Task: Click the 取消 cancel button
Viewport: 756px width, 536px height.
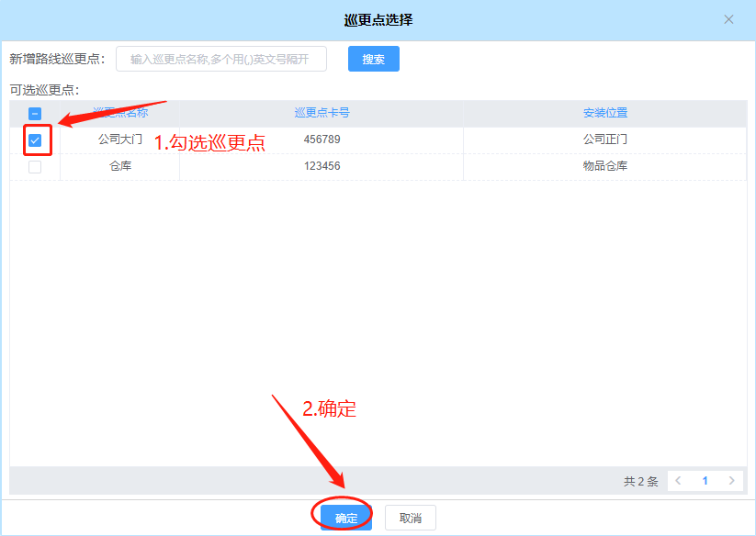Action: [410, 517]
